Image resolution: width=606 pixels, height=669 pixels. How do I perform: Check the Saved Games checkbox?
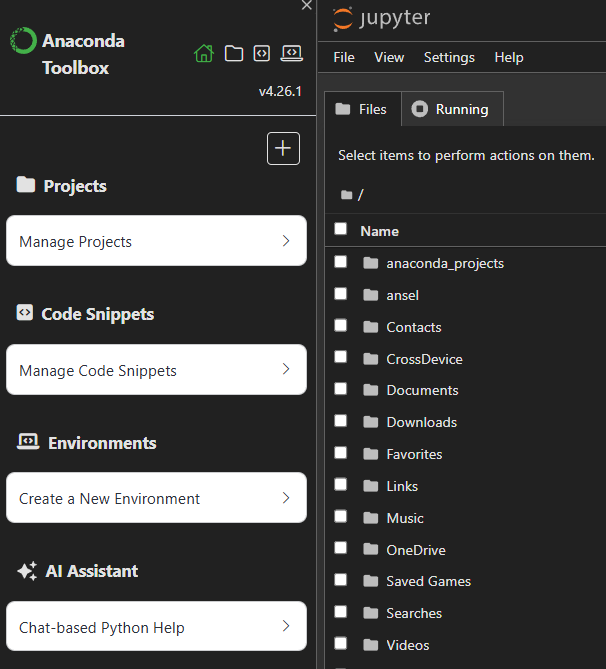(x=341, y=580)
